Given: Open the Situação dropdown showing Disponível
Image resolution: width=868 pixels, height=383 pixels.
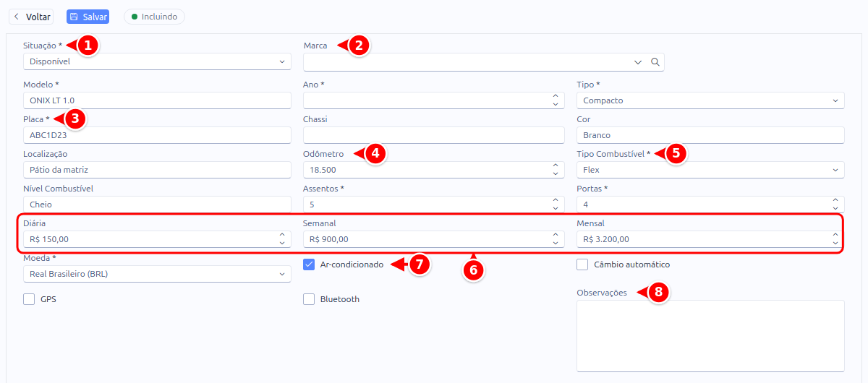Looking at the screenshot, I should click(x=157, y=61).
